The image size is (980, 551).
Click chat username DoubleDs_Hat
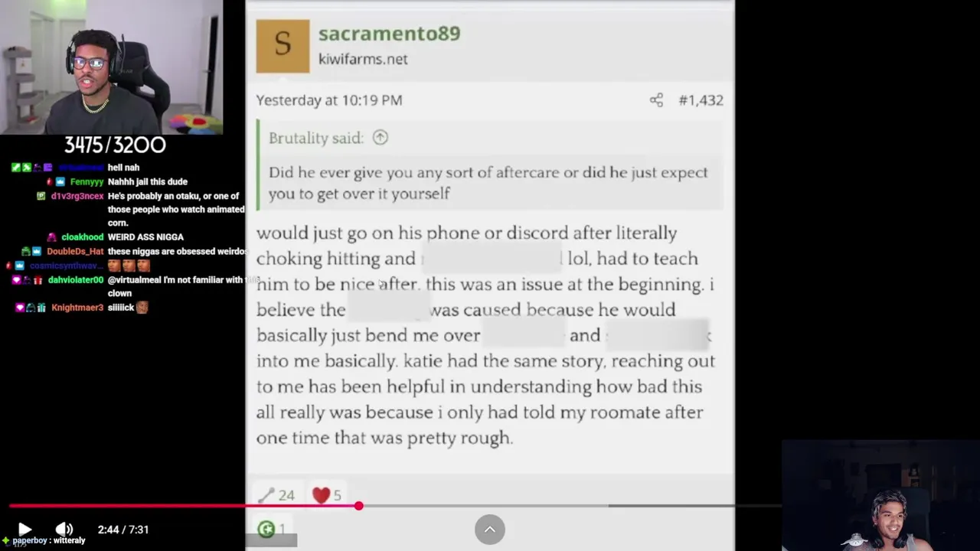pos(75,252)
